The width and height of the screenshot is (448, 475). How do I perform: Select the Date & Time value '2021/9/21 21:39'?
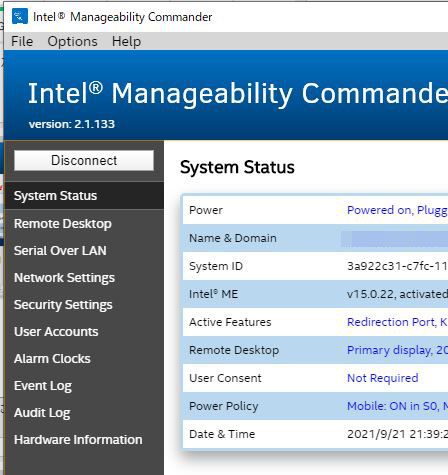tap(397, 434)
